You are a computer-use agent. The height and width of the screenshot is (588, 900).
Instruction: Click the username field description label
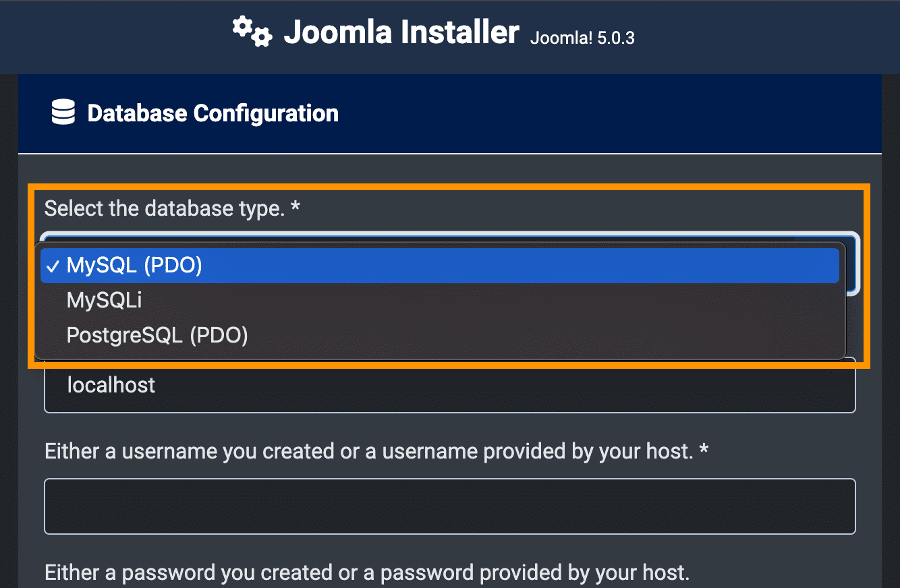(x=376, y=451)
